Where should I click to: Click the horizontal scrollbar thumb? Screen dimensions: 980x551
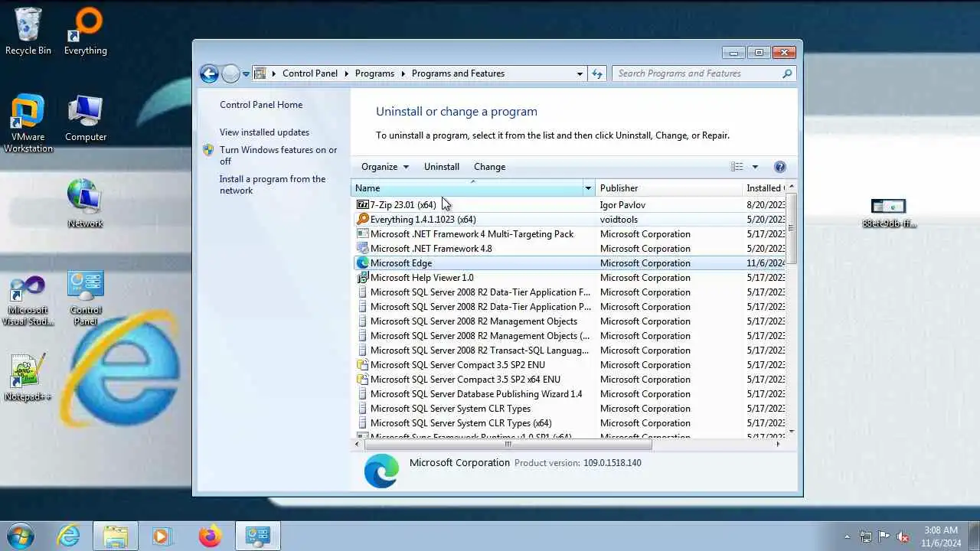click(508, 444)
